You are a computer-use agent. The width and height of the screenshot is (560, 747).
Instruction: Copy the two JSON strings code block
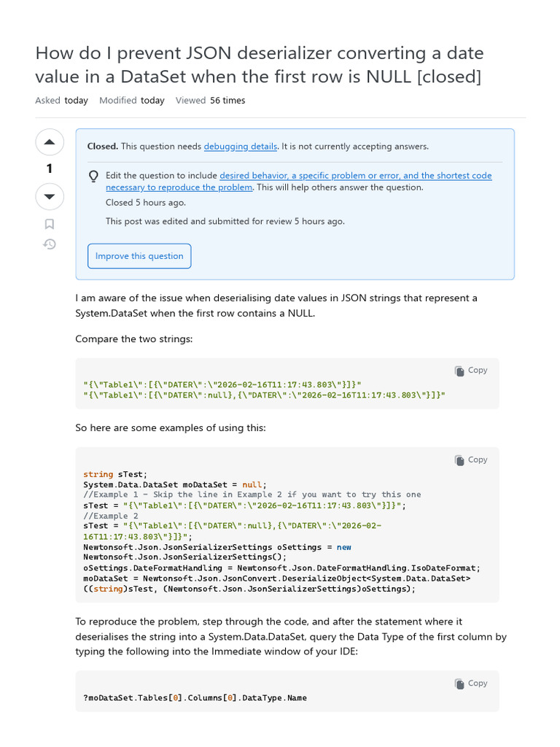471,370
